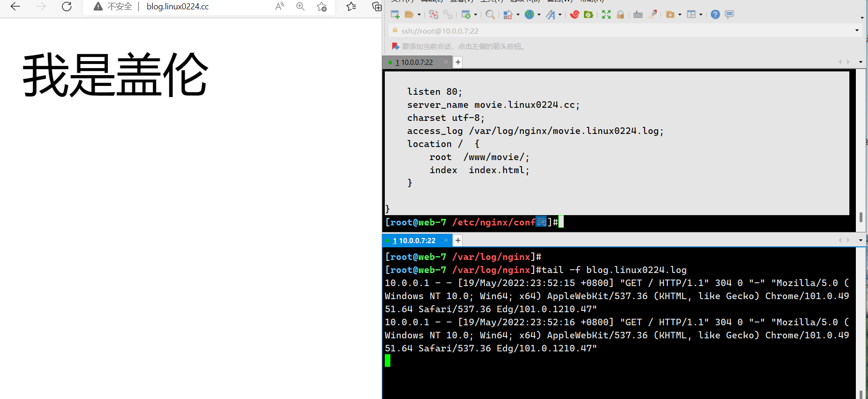Click the log entry timestamped 23:52:16
Image resolution: width=868 pixels, height=399 pixels.
coord(617,335)
